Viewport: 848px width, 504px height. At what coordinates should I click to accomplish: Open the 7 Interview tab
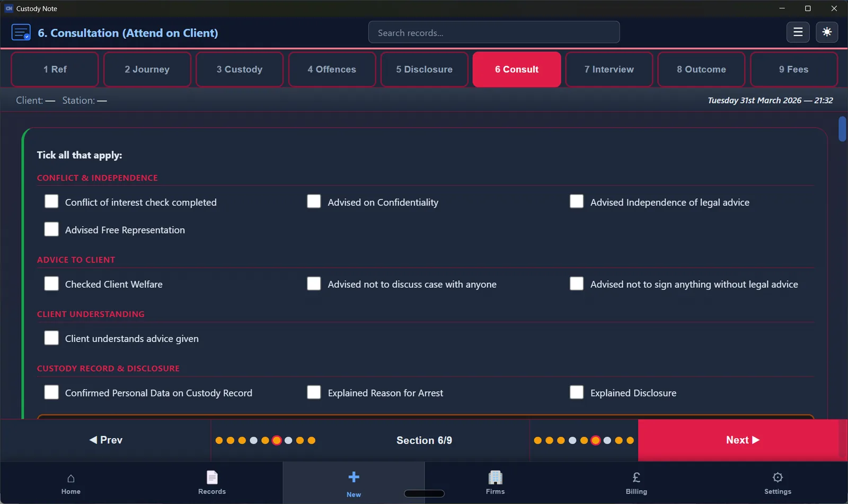609,69
